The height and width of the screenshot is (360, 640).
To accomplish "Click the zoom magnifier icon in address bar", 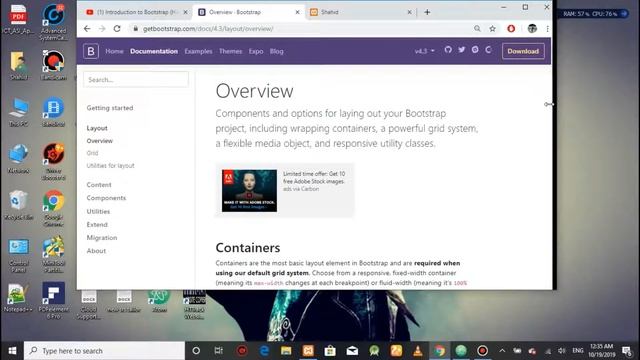I will (x=477, y=29).
